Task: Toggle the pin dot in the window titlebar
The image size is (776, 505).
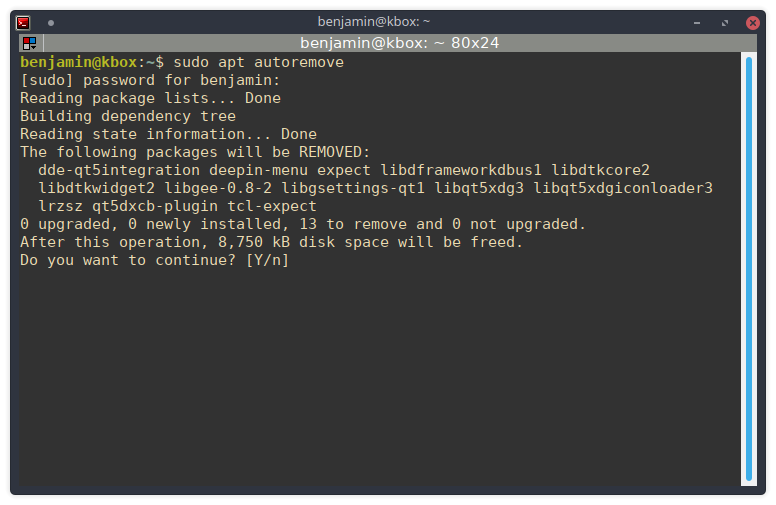Action: pos(51,23)
